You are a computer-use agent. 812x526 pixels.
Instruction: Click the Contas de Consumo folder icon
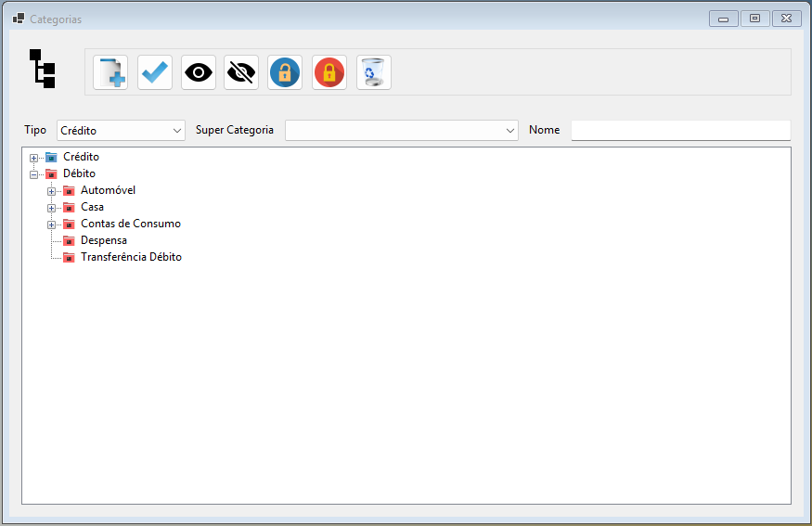pos(69,225)
